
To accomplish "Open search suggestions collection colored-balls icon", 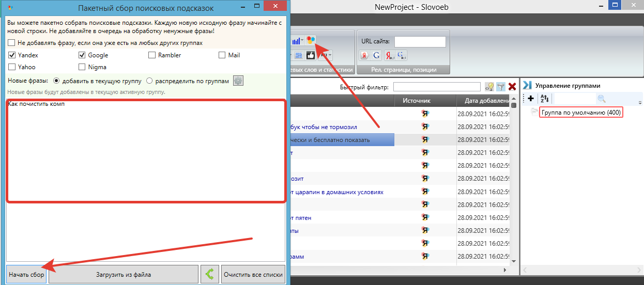I will point(310,40).
